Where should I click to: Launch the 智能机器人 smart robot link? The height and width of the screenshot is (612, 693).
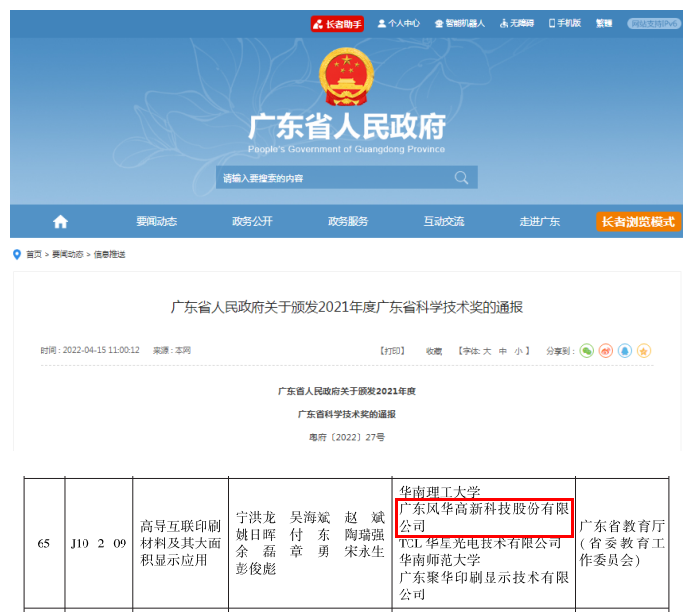click(460, 23)
